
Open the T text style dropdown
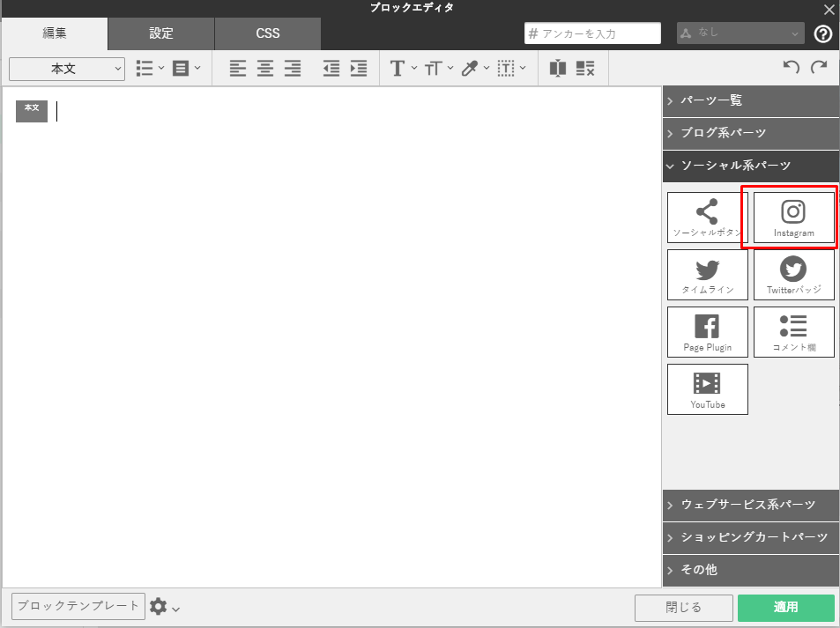403,69
